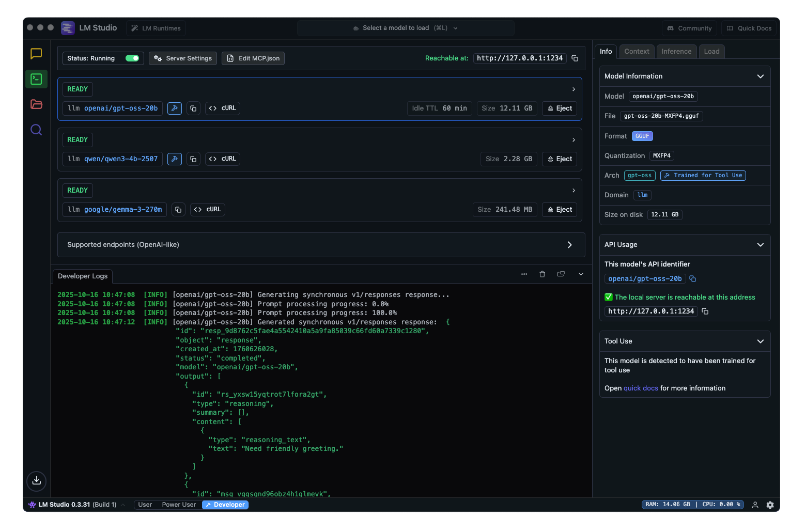The image size is (806, 532).
Task: Collapse the Model Information section
Action: [x=760, y=76]
